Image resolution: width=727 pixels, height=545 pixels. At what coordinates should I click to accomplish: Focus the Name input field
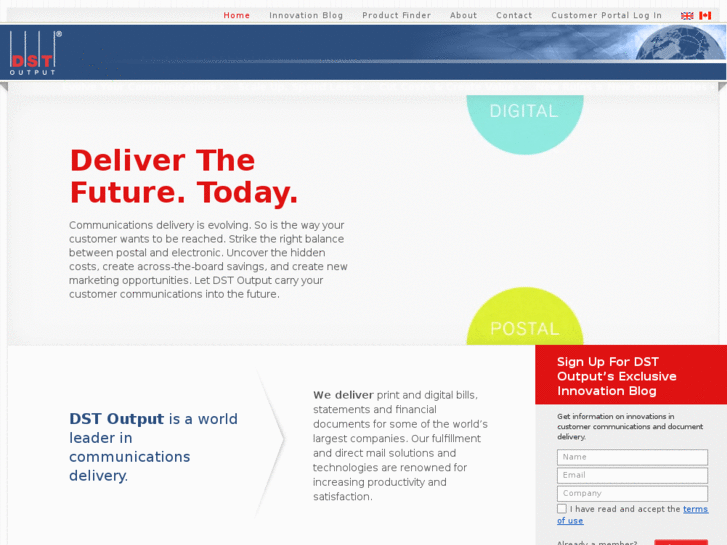[x=632, y=457]
